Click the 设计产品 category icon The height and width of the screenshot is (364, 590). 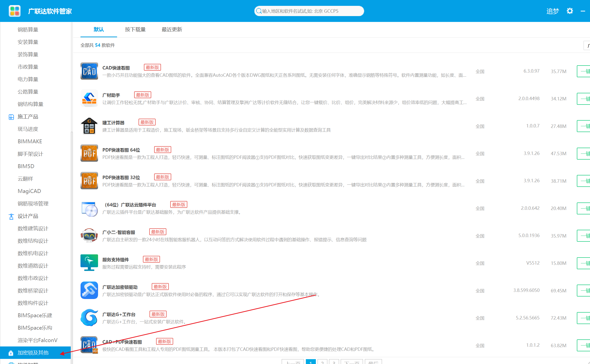(11, 216)
